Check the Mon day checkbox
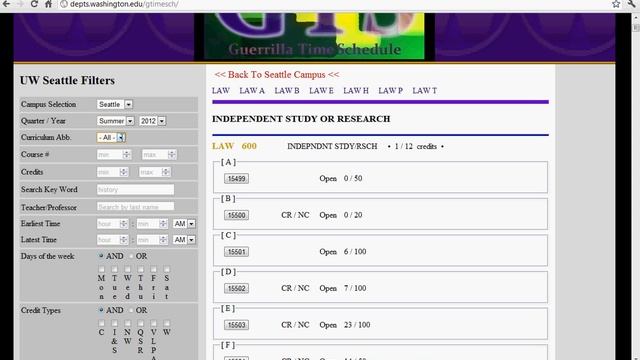The image size is (640, 360). point(101,269)
